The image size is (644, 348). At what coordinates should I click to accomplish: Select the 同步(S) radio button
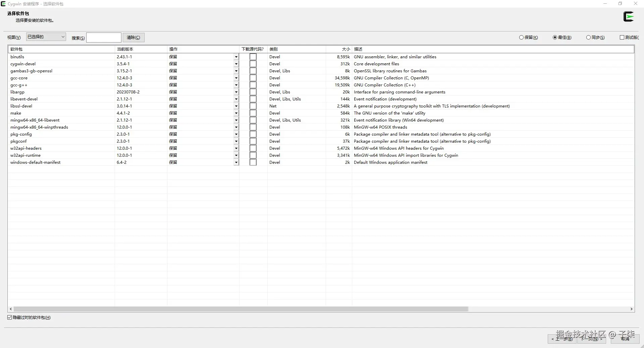tap(595, 38)
